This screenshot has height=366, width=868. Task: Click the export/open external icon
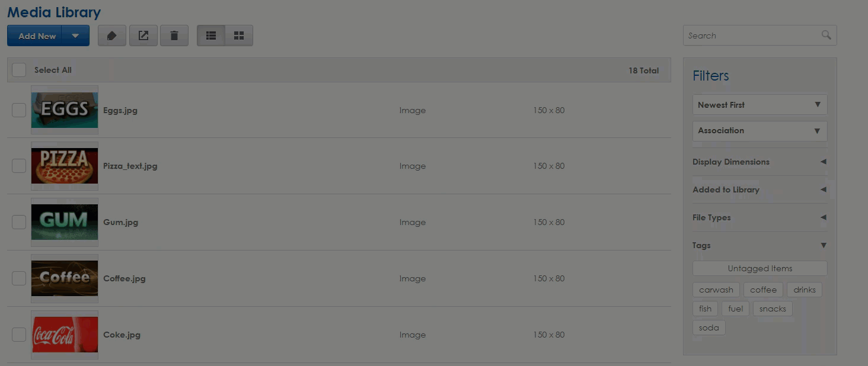point(143,36)
